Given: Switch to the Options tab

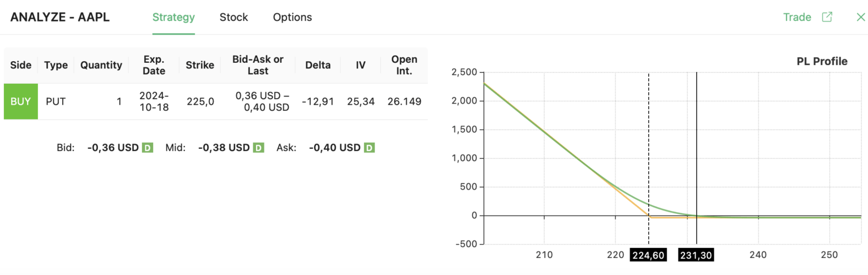Looking at the screenshot, I should click(x=292, y=17).
